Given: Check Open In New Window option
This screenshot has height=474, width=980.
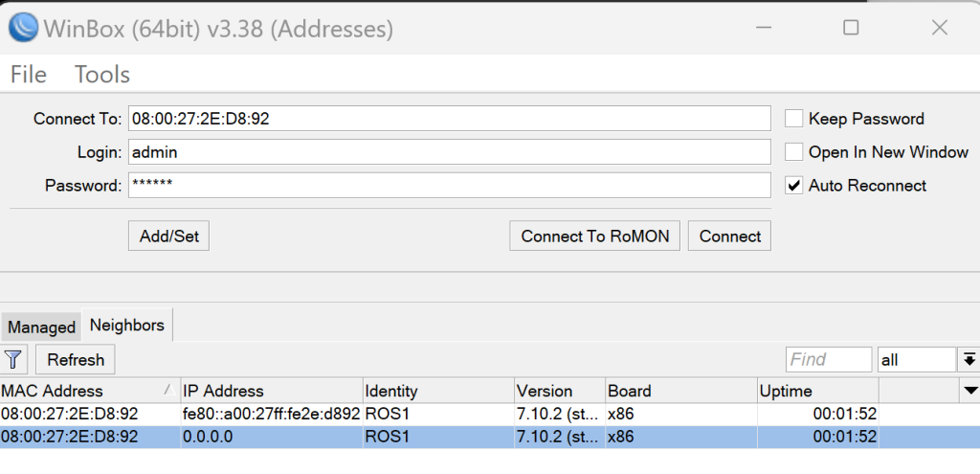Looking at the screenshot, I should (x=793, y=152).
